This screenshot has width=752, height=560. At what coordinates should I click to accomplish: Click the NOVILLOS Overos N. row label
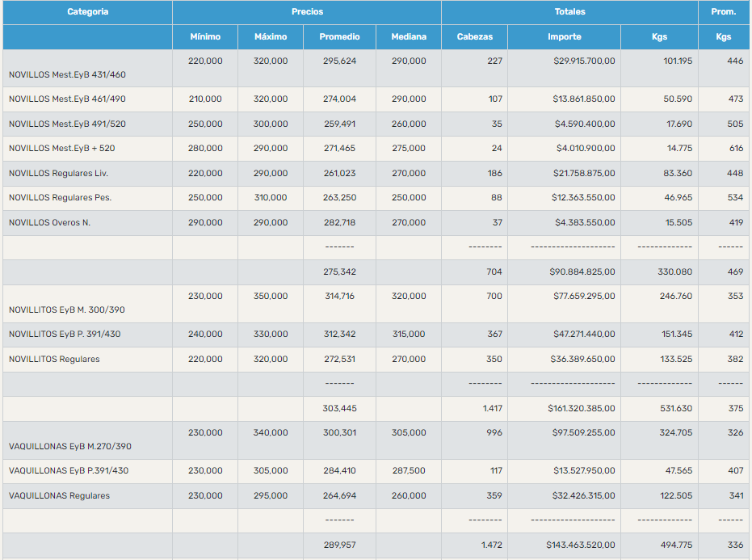[x=49, y=223]
